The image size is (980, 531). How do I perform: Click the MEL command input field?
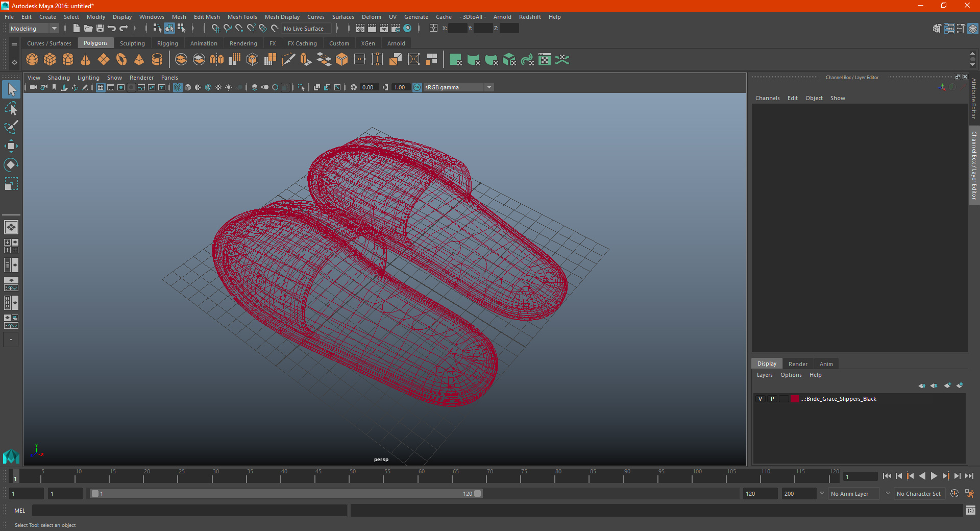click(x=190, y=511)
